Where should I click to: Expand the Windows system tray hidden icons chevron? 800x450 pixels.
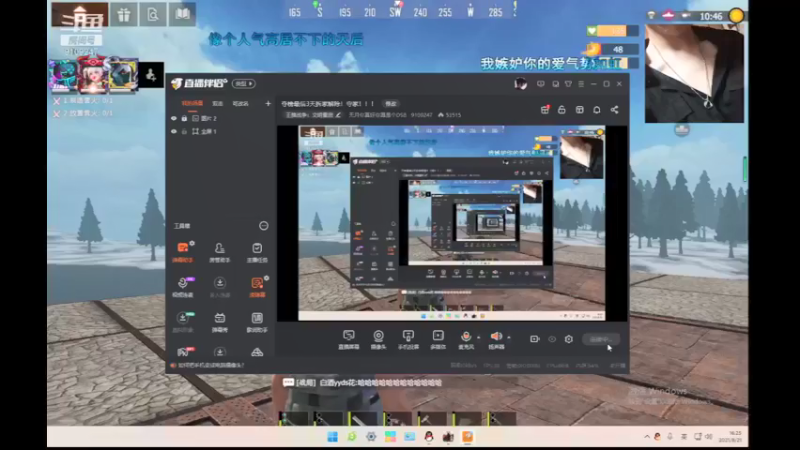pyautogui.click(x=647, y=437)
